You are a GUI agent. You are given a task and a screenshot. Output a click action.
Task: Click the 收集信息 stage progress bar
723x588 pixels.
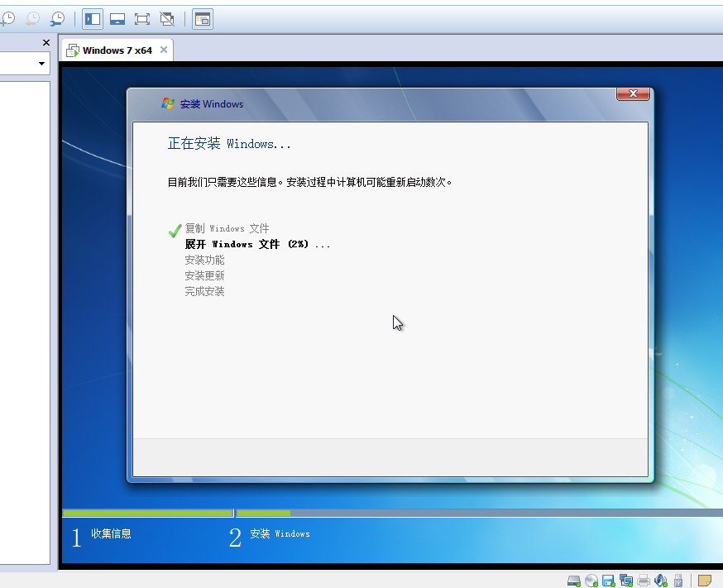tap(147, 513)
